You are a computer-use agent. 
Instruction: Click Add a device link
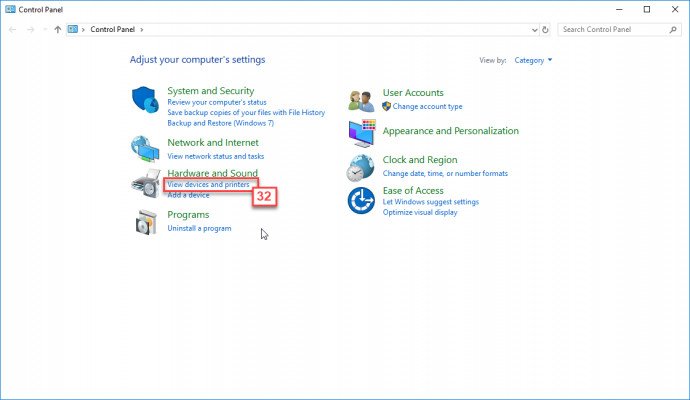[188, 195]
